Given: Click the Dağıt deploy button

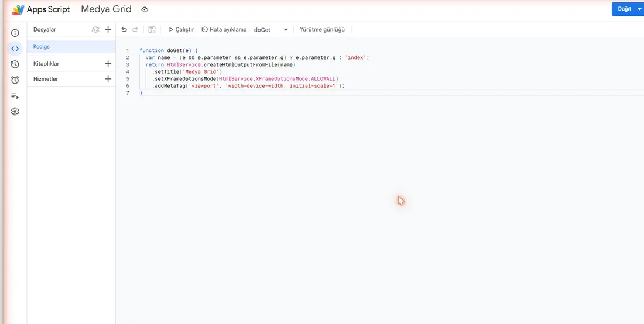Looking at the screenshot, I should (x=624, y=9).
